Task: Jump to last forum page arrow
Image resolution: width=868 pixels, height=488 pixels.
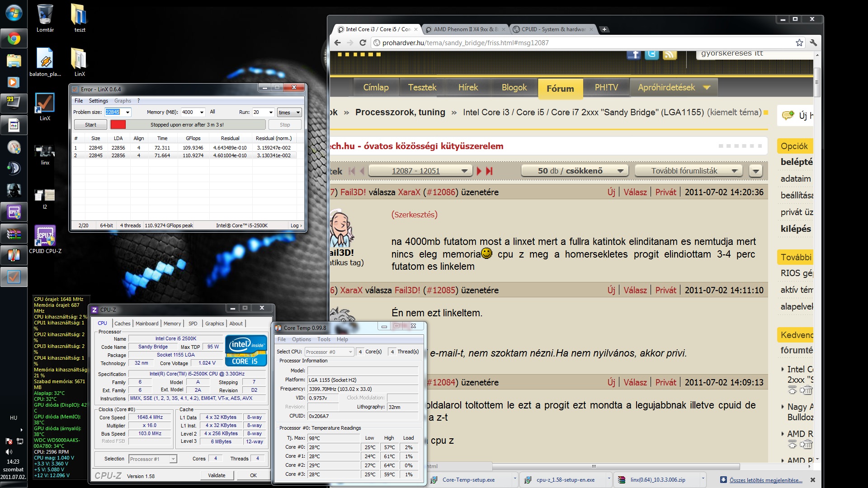Action: click(x=490, y=171)
